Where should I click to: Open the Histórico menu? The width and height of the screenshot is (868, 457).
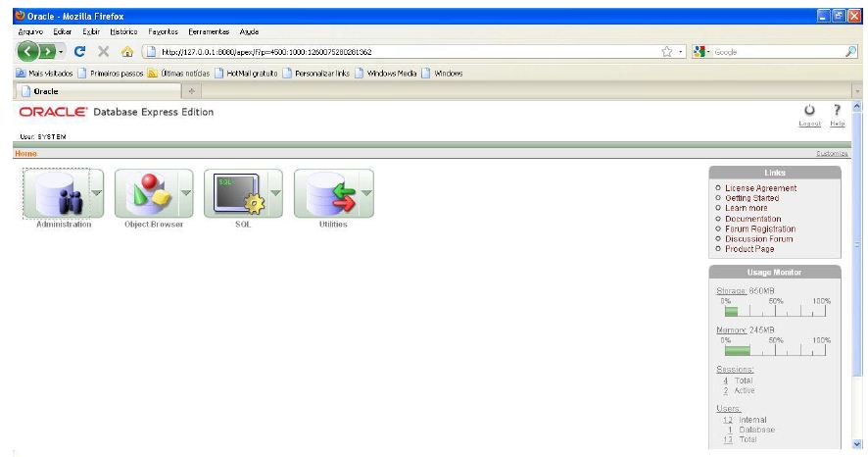click(123, 32)
